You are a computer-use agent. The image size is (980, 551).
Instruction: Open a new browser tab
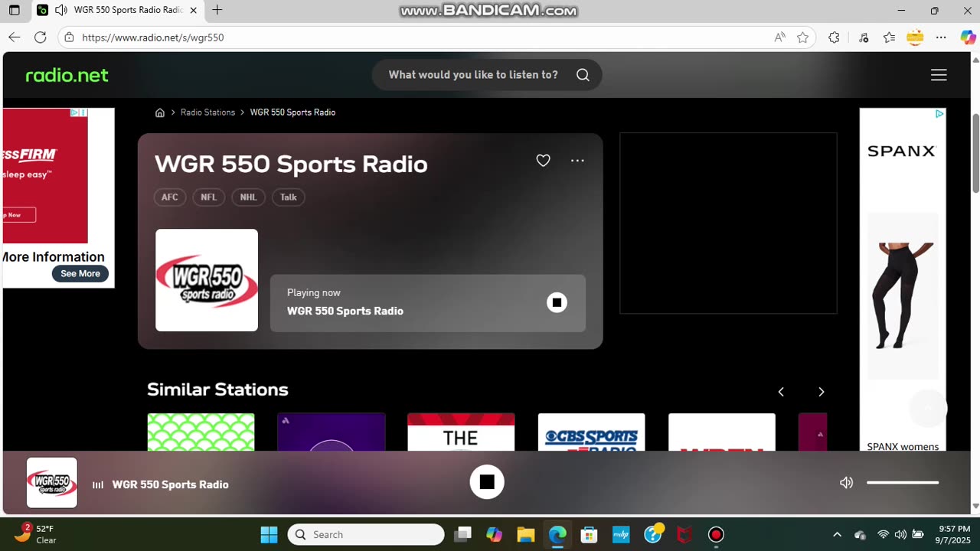217,10
